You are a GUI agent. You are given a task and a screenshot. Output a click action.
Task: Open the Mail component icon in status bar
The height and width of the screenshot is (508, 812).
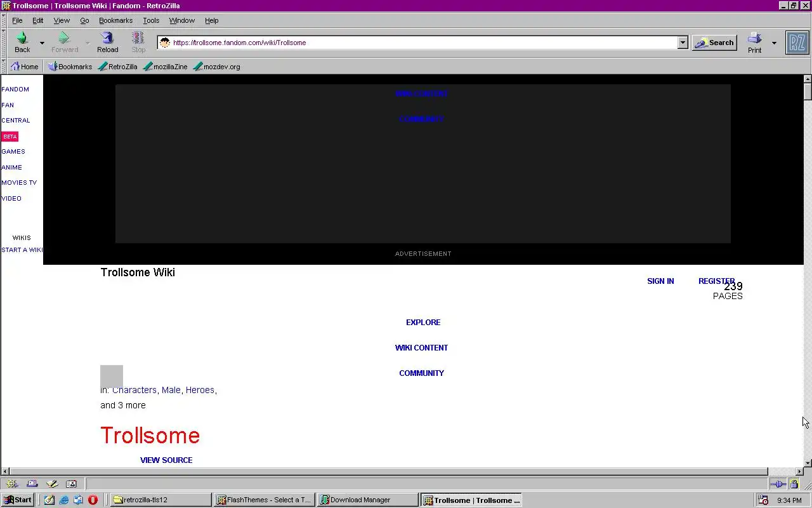tap(32, 484)
